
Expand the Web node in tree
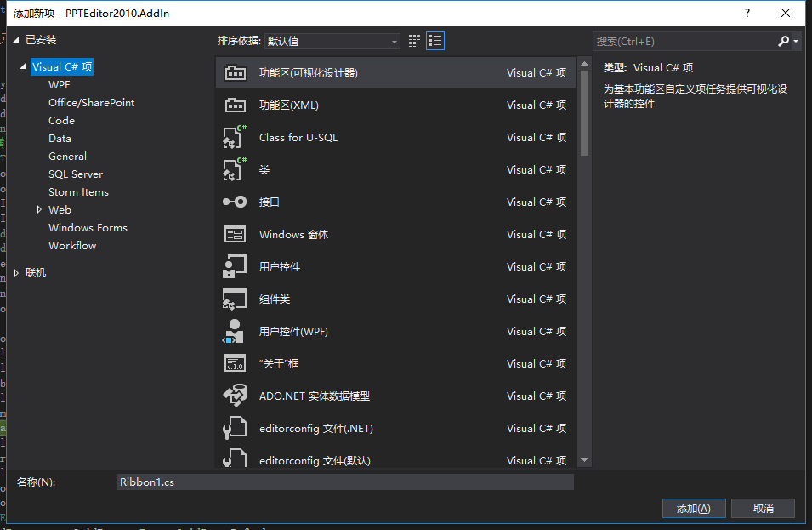point(39,209)
